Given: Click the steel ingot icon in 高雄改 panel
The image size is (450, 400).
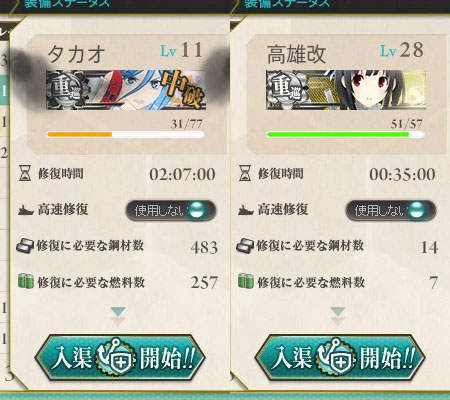Looking at the screenshot, I should coord(245,246).
